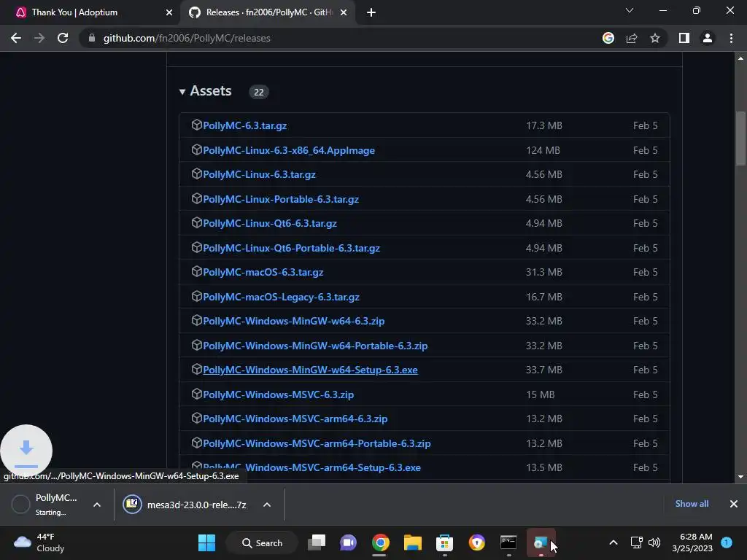The height and width of the screenshot is (560, 747).
Task: Download PollyMC-Windows-MSVC-arm64-6.3.zip
Action: pos(295,419)
